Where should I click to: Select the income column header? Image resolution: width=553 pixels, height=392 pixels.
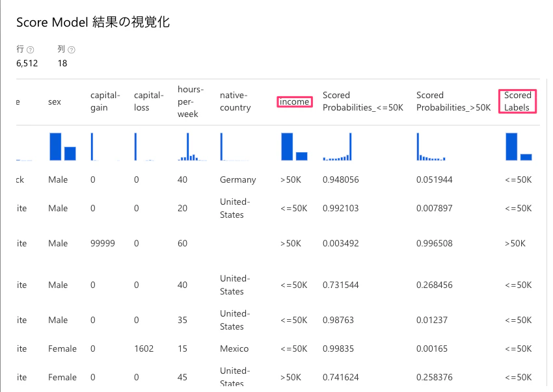[295, 102]
